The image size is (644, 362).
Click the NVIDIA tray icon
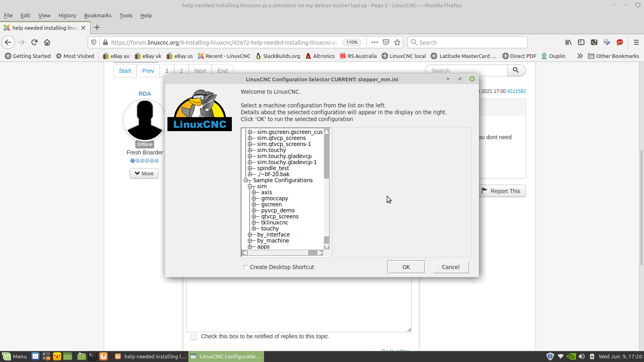pyautogui.click(x=571, y=356)
